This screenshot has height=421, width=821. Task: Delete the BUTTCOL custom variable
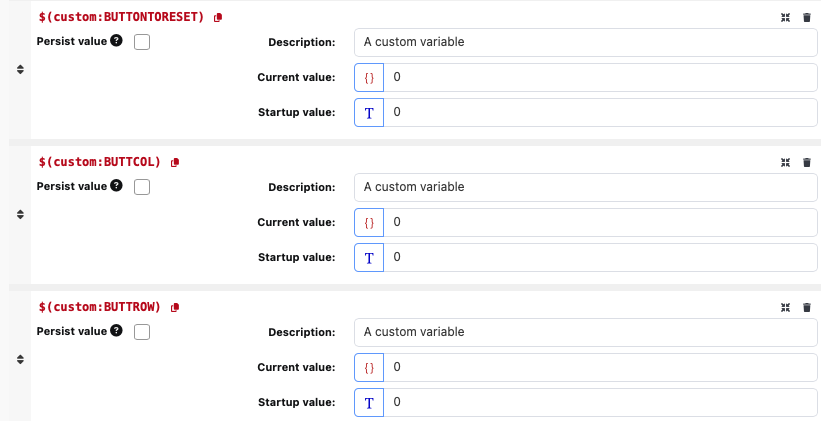point(807,162)
